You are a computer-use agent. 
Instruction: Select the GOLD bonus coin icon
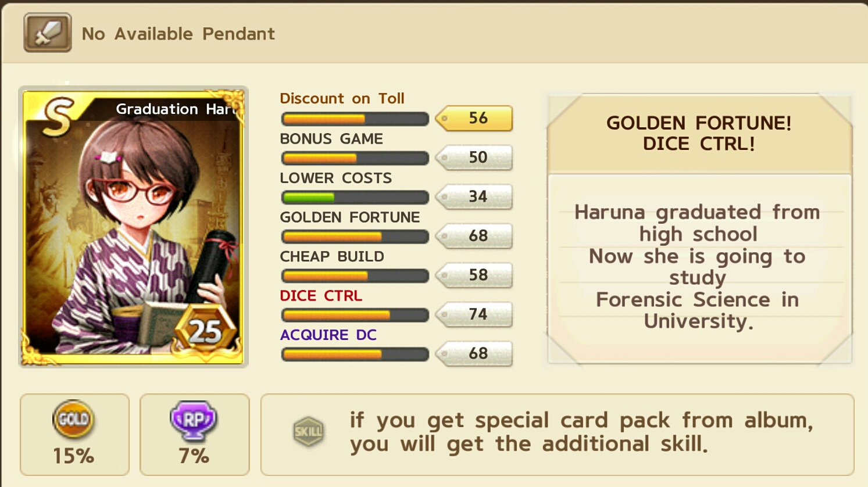74,419
